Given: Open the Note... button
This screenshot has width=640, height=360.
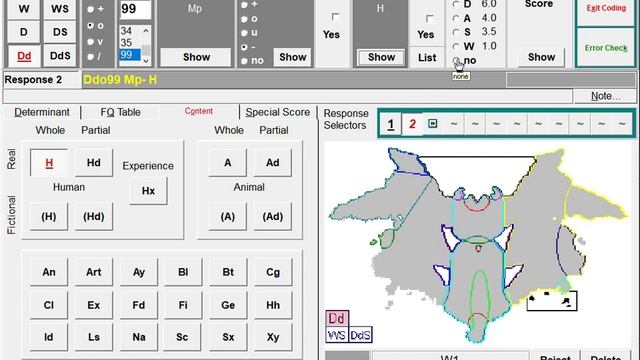Looking at the screenshot, I should [x=605, y=96].
